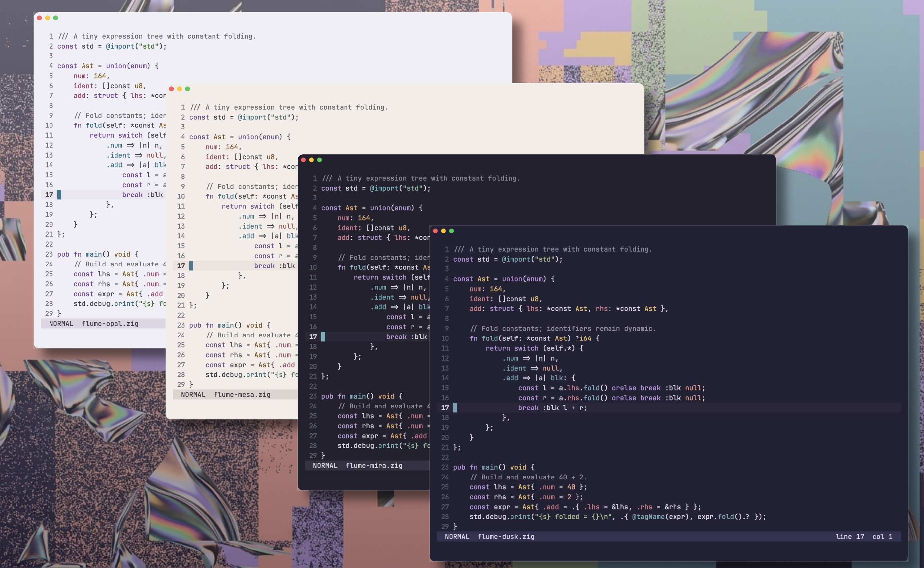Click the doc comment on line 1 of flume-dusk.zig
This screenshot has width=924, height=568.
point(553,249)
